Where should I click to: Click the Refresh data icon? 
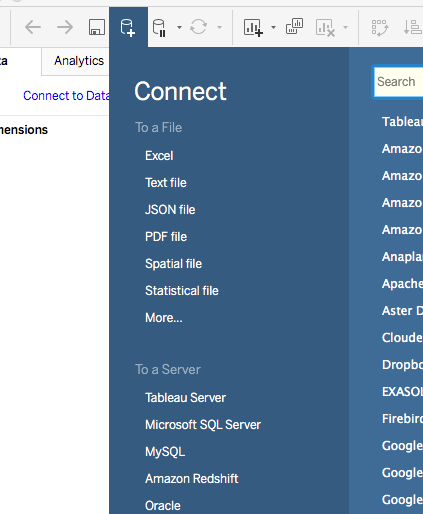pos(199,27)
